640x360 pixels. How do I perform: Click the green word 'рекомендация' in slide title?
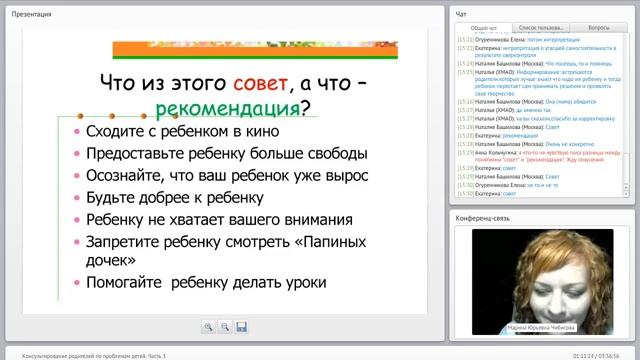click(x=228, y=109)
